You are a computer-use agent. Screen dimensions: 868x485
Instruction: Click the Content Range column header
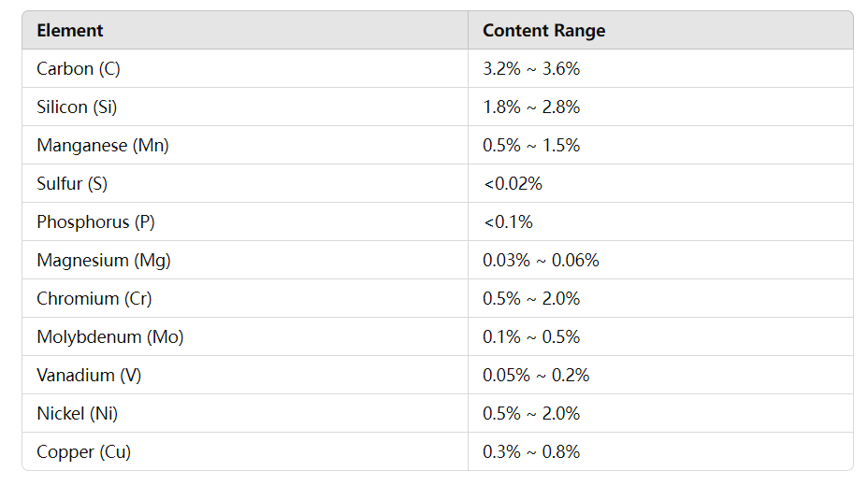[x=660, y=31]
